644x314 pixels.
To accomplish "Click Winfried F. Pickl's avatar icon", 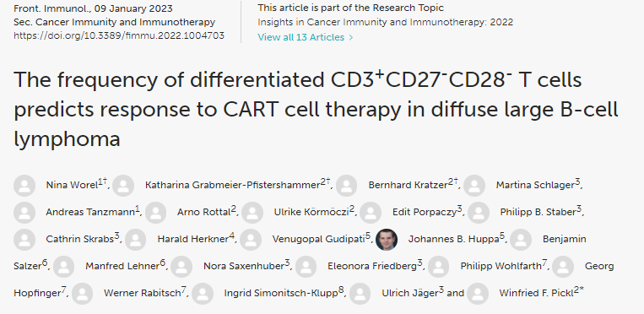I will pyautogui.click(x=478, y=294).
